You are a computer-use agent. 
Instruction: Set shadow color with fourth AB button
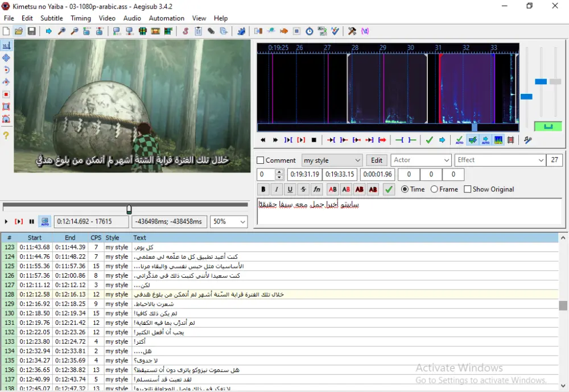373,189
